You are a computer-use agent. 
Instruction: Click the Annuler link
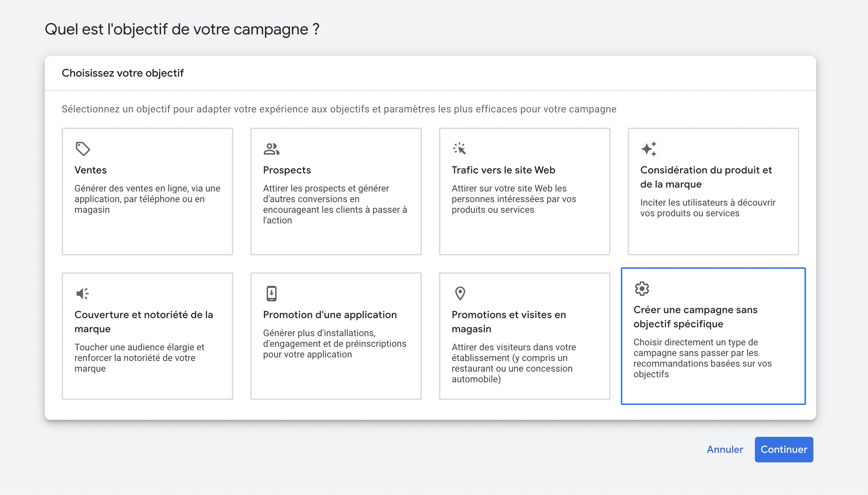pos(725,450)
